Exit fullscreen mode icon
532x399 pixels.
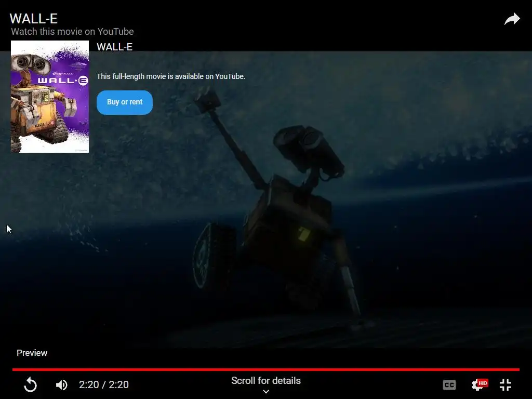coord(506,385)
